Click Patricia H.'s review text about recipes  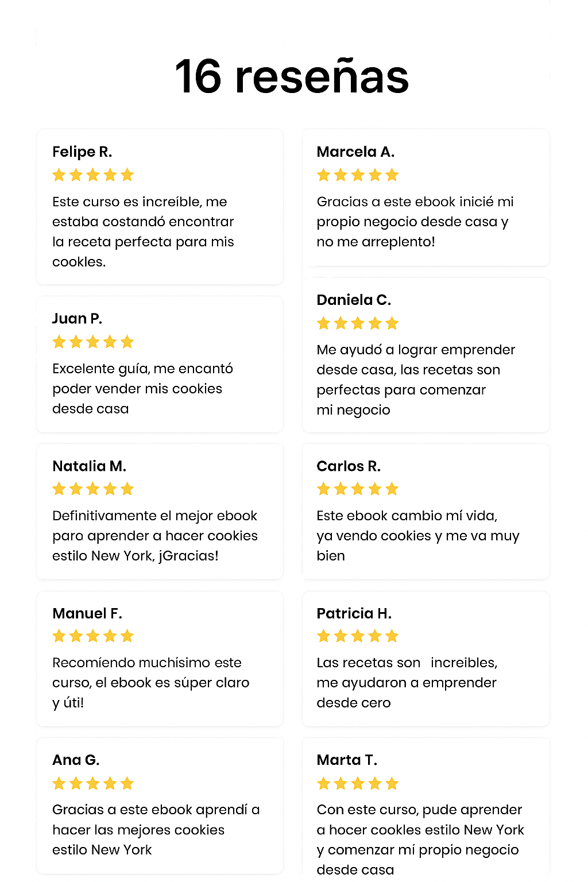point(407,683)
